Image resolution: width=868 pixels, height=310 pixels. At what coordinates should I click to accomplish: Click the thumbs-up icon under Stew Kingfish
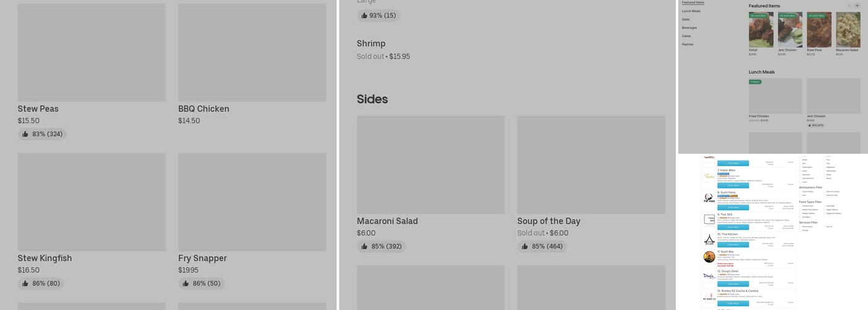click(x=25, y=283)
